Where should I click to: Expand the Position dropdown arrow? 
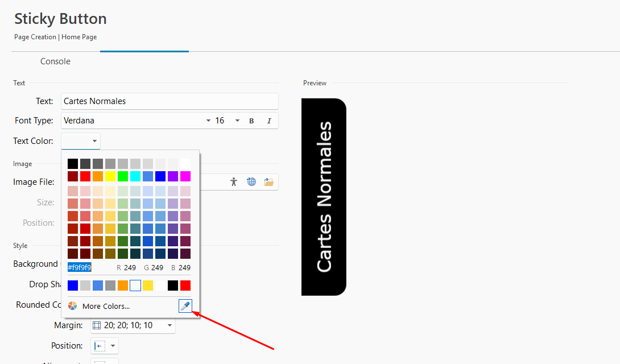[113, 346]
